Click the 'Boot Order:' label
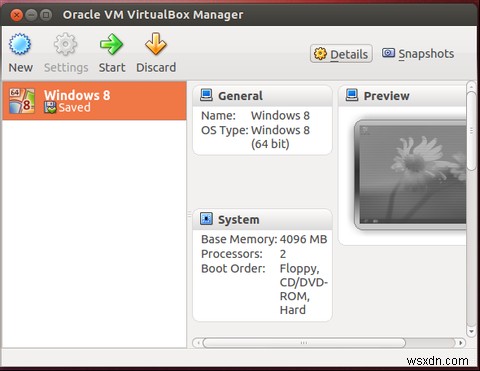Viewport: 480px width, 371px height. [x=233, y=268]
